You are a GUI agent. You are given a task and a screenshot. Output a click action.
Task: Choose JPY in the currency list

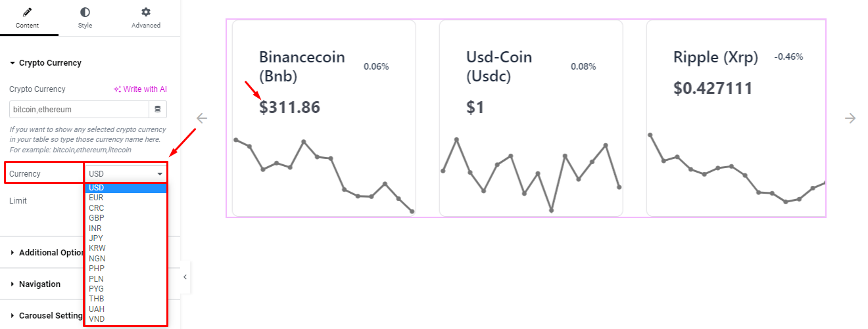pos(96,238)
